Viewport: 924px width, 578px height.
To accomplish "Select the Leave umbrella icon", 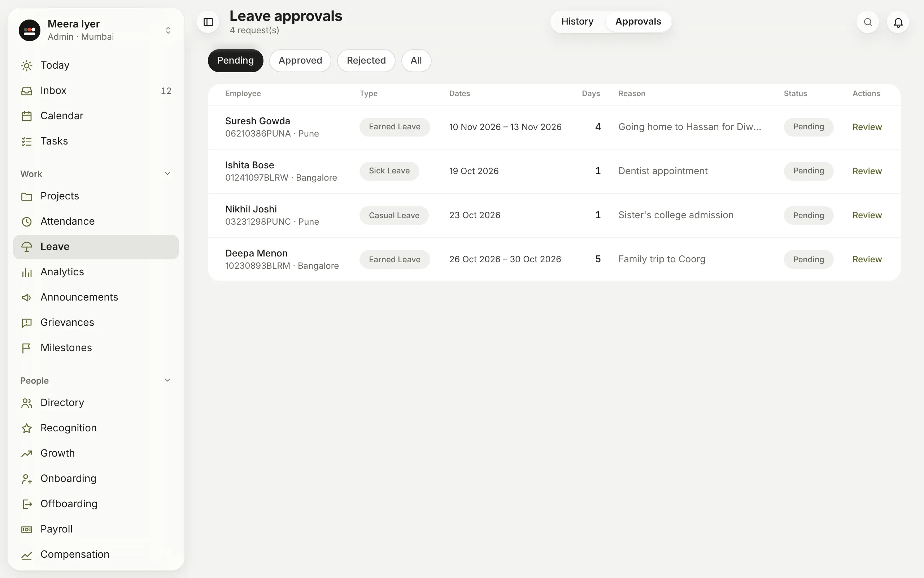I will coord(27,247).
